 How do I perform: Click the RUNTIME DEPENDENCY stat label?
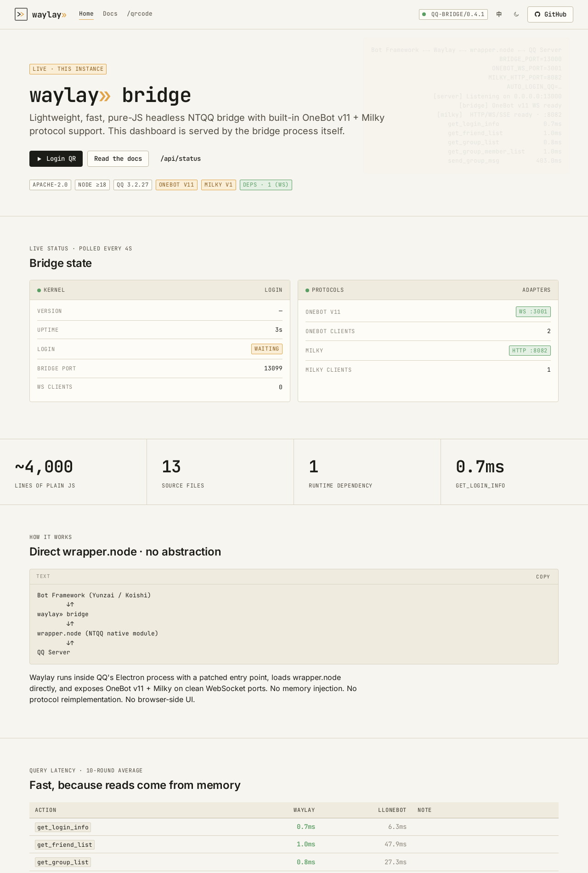(340, 486)
